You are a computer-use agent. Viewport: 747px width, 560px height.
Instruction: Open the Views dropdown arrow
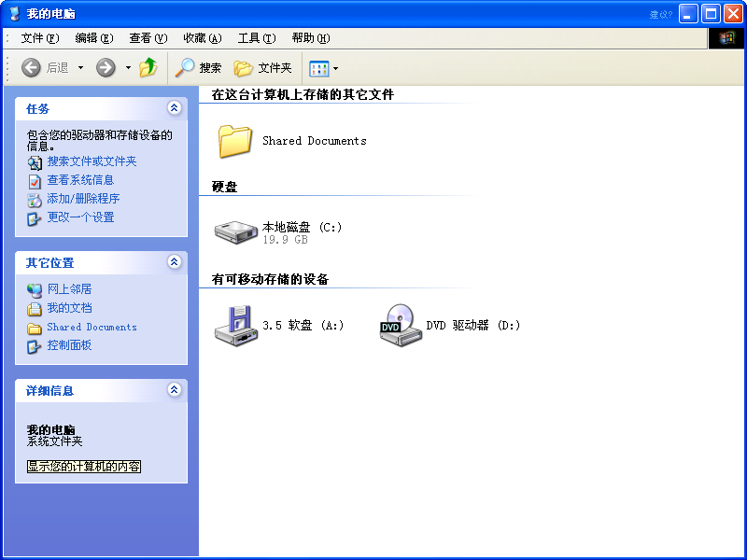(336, 68)
